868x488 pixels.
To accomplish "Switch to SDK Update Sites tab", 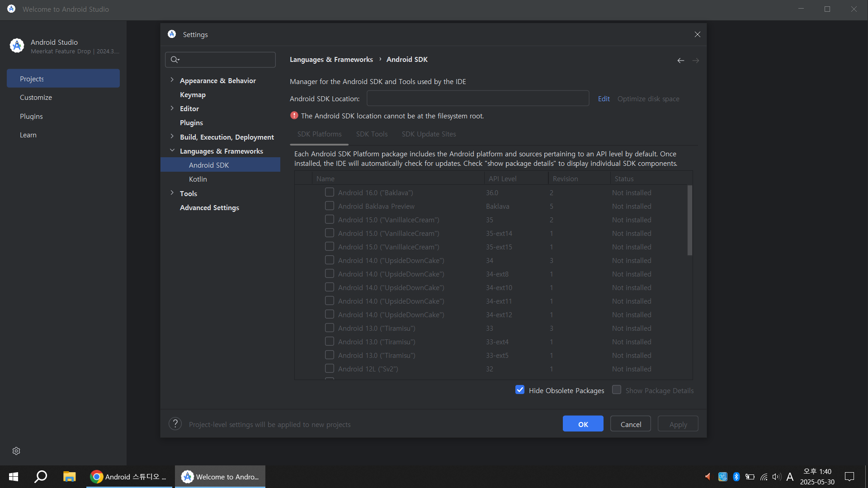I will (x=429, y=134).
